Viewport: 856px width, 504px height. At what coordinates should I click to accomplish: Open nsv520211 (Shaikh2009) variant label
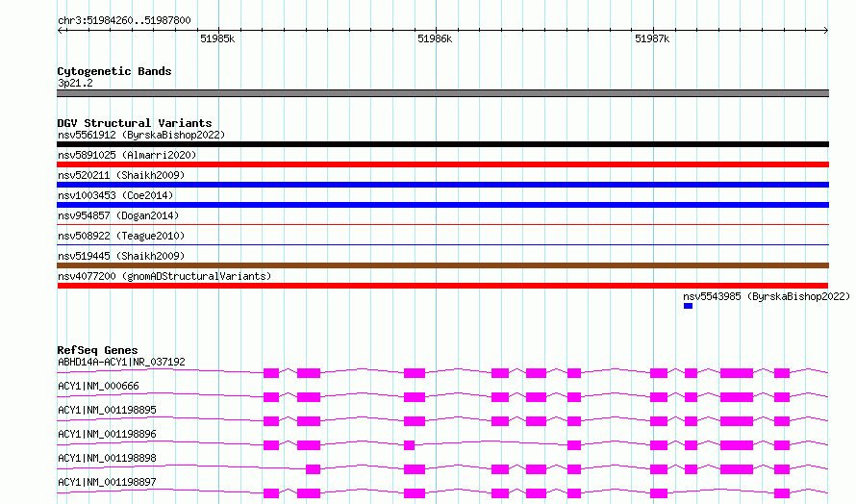(x=121, y=175)
